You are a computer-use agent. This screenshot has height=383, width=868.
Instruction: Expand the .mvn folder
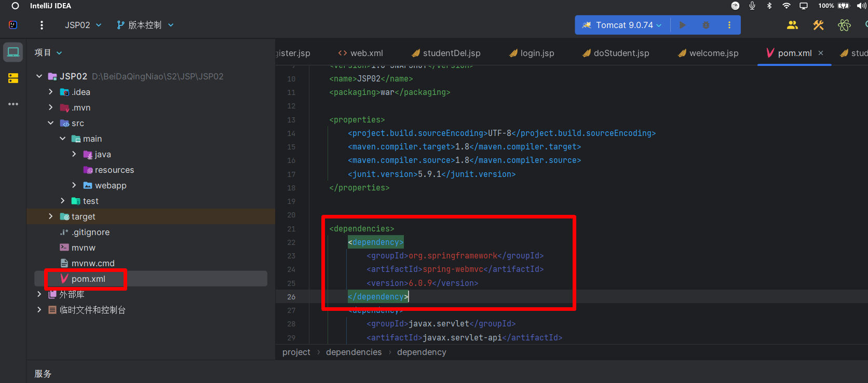pos(50,107)
